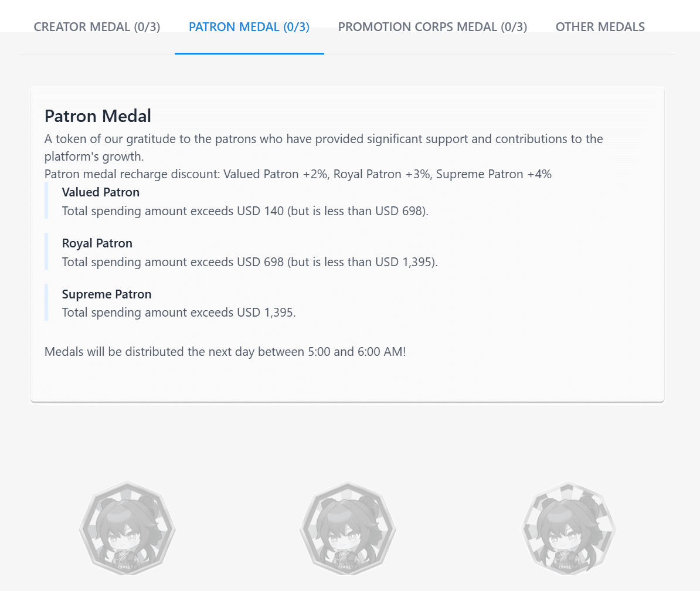Click the USD 140 spending requirement line
The image size is (700, 591).
point(245,211)
